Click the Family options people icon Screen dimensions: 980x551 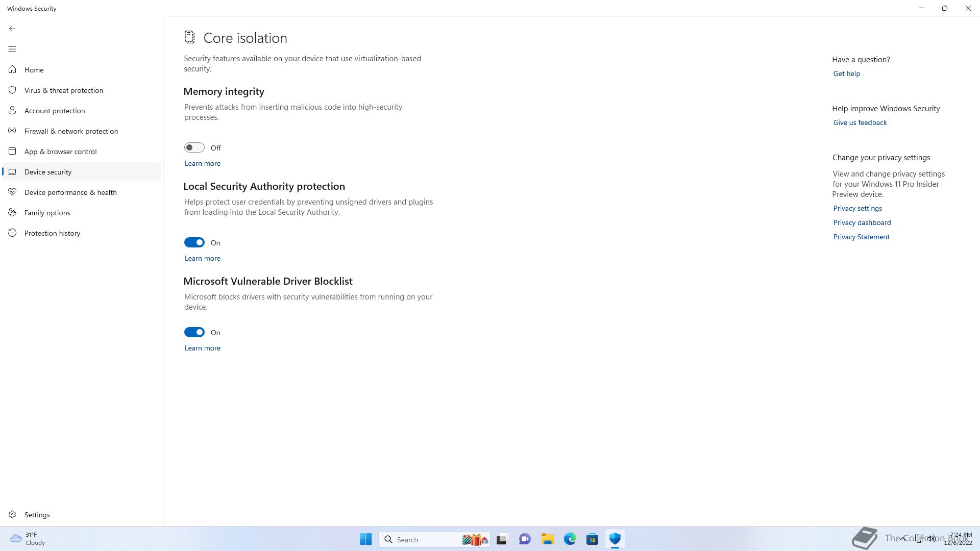click(x=12, y=212)
